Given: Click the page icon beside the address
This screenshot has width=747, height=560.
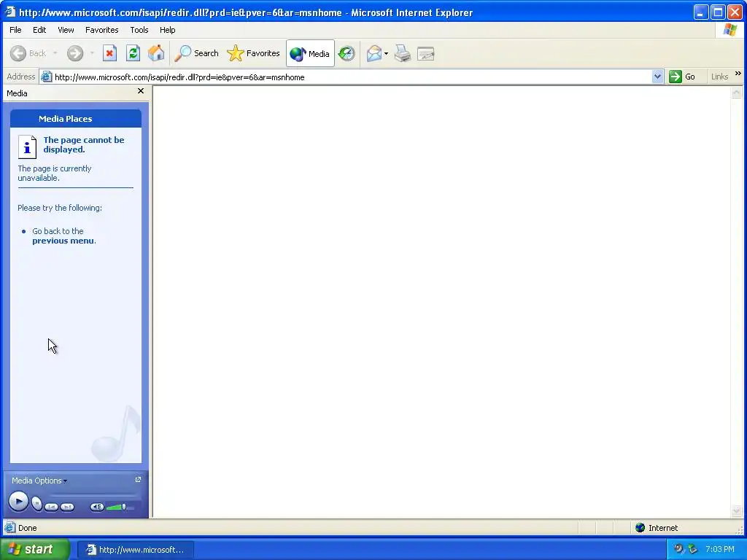Looking at the screenshot, I should click(46, 77).
